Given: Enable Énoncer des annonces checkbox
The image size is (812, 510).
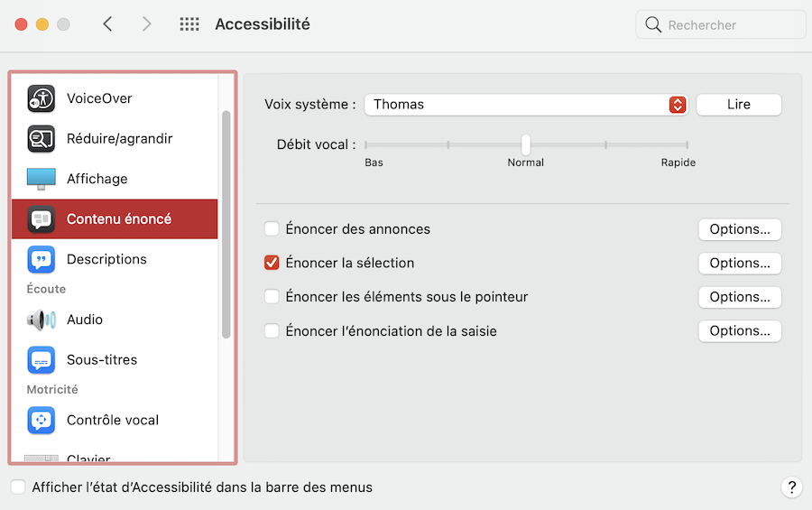Looking at the screenshot, I should pos(272,229).
